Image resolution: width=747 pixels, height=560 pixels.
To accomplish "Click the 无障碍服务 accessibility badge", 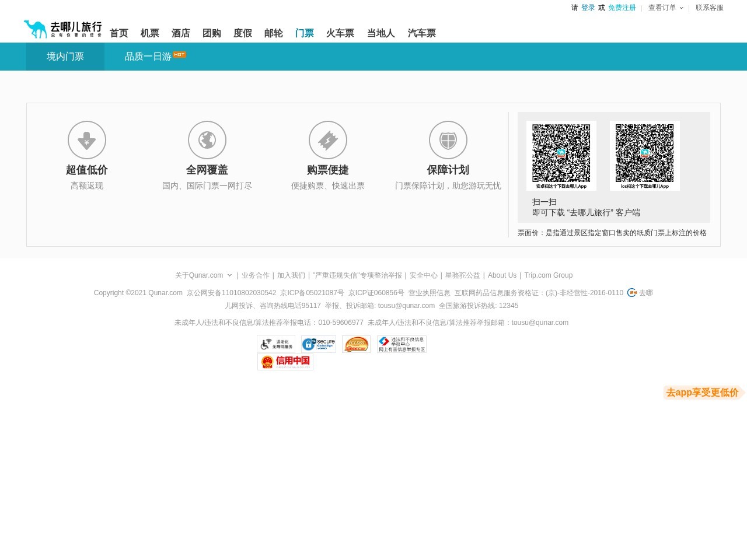I will (x=275, y=344).
